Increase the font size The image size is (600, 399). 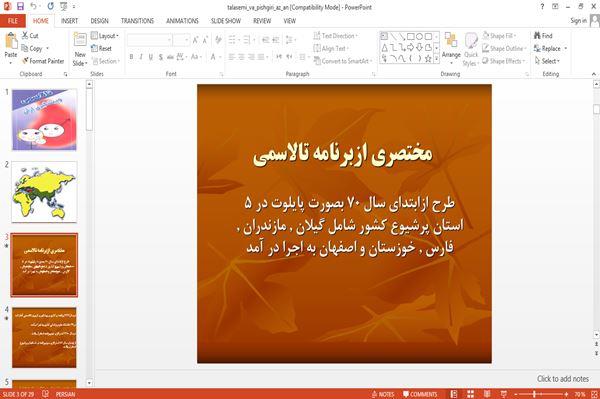click(x=195, y=40)
